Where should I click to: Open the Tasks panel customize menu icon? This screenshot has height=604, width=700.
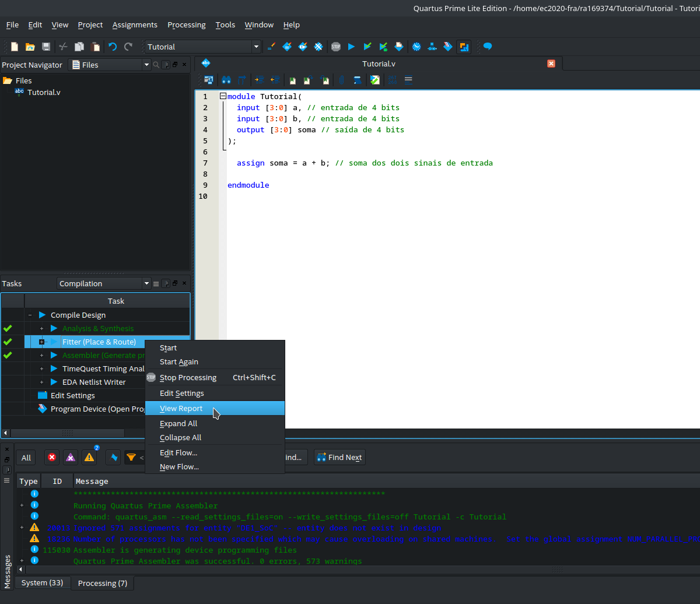point(156,284)
